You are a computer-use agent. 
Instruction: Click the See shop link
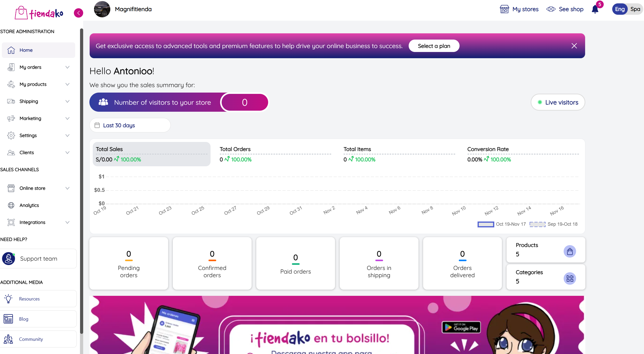pyautogui.click(x=565, y=9)
